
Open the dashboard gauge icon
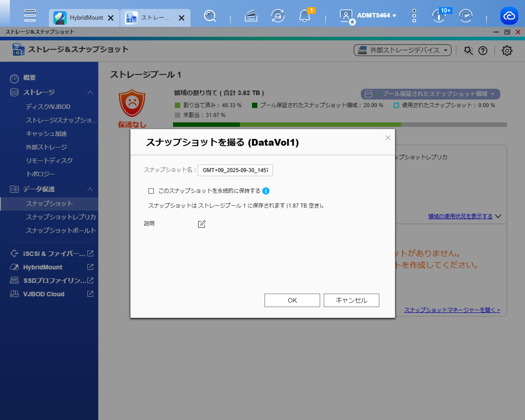click(466, 17)
